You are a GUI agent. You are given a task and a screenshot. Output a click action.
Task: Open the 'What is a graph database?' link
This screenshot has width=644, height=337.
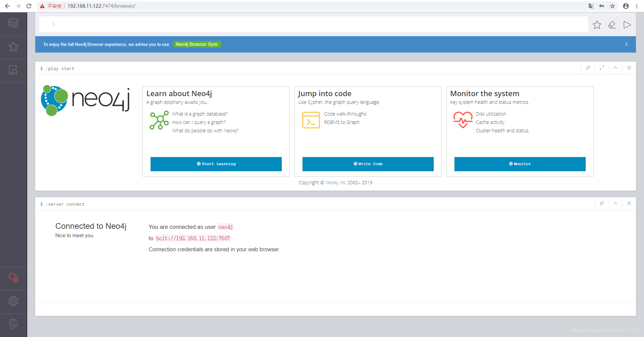[200, 114]
